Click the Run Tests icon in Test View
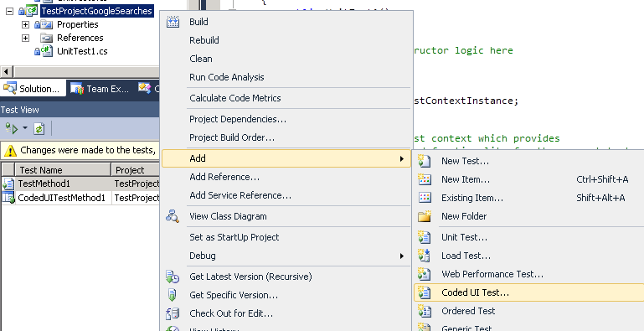The width and height of the screenshot is (644, 331). (12, 129)
